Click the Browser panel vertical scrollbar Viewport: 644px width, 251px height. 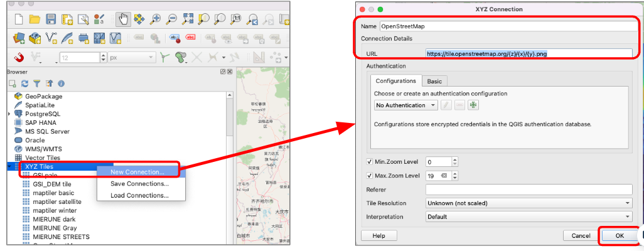[230, 116]
